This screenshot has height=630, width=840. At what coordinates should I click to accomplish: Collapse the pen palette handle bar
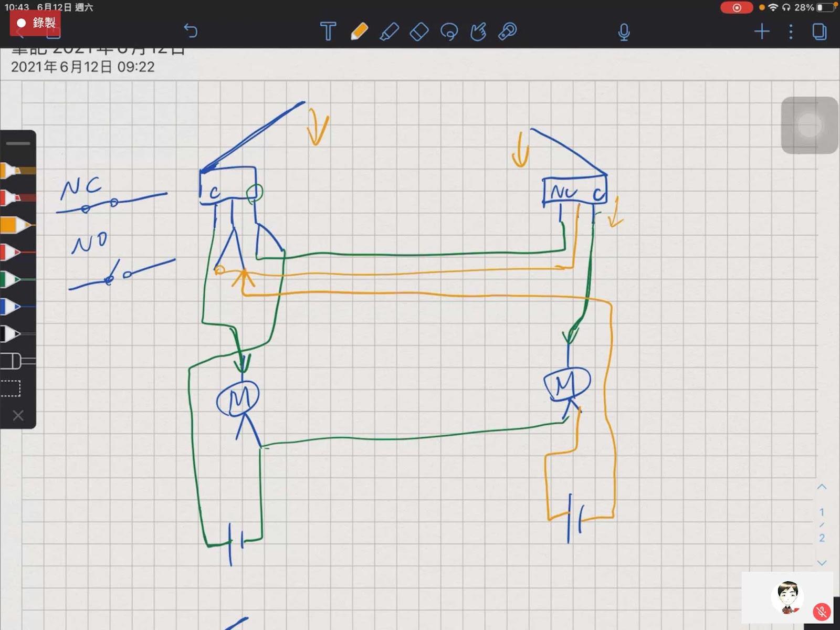[18, 143]
